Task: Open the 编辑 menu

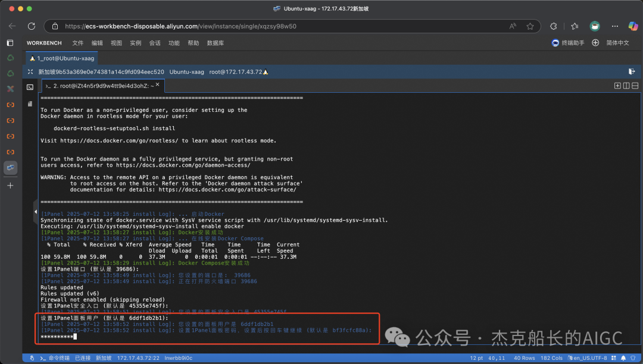Action: (x=97, y=43)
